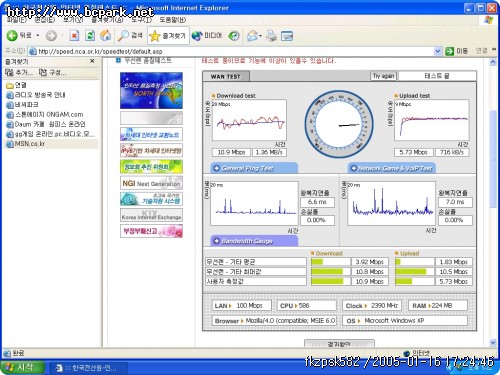The height and width of the screenshot is (375, 500).
Task: Click the Edit page icon after Print
Action: click(x=287, y=36)
